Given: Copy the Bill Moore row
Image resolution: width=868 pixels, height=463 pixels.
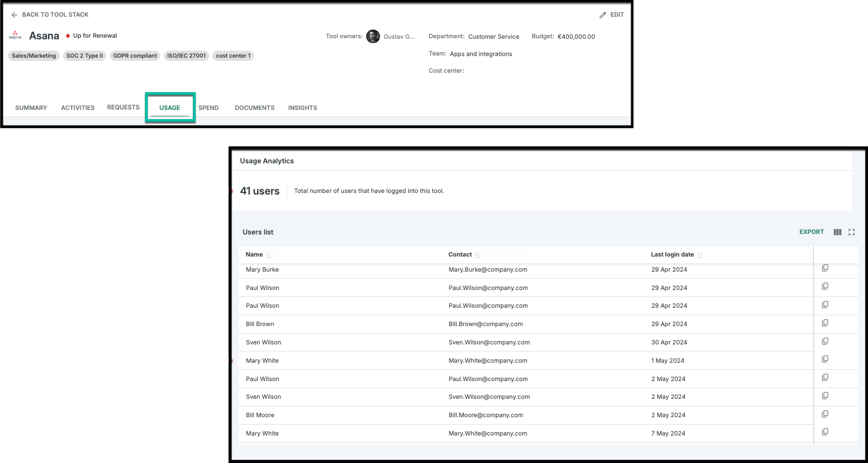Looking at the screenshot, I should (x=825, y=414).
